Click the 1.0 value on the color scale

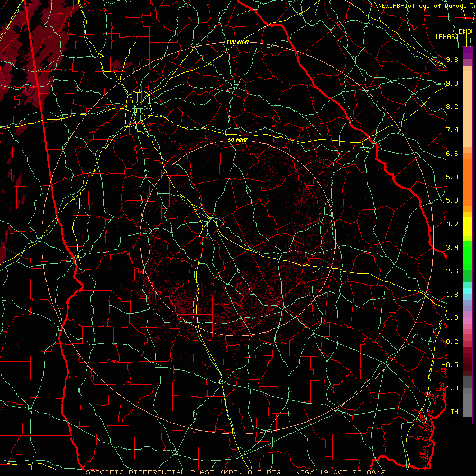pyautogui.click(x=452, y=318)
